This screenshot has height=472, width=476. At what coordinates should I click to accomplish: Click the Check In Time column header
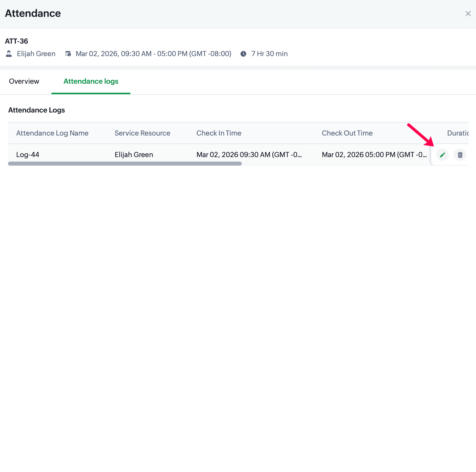point(219,133)
